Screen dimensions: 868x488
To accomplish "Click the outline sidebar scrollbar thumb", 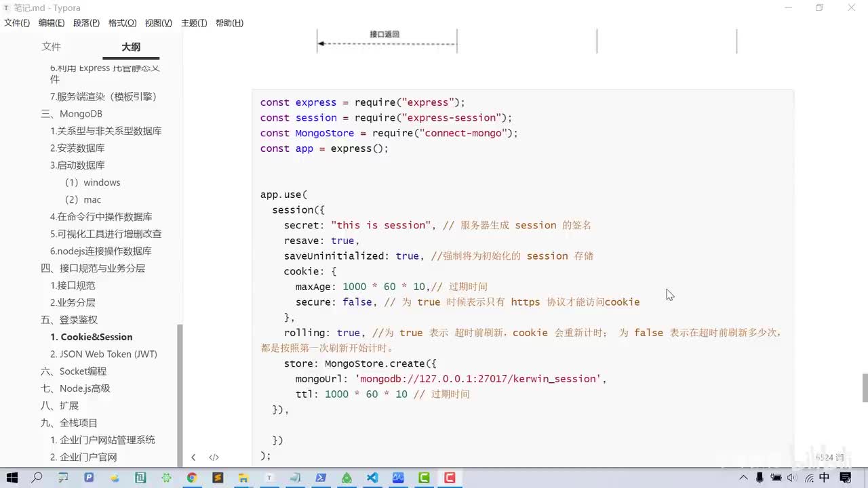I will tap(180, 395).
